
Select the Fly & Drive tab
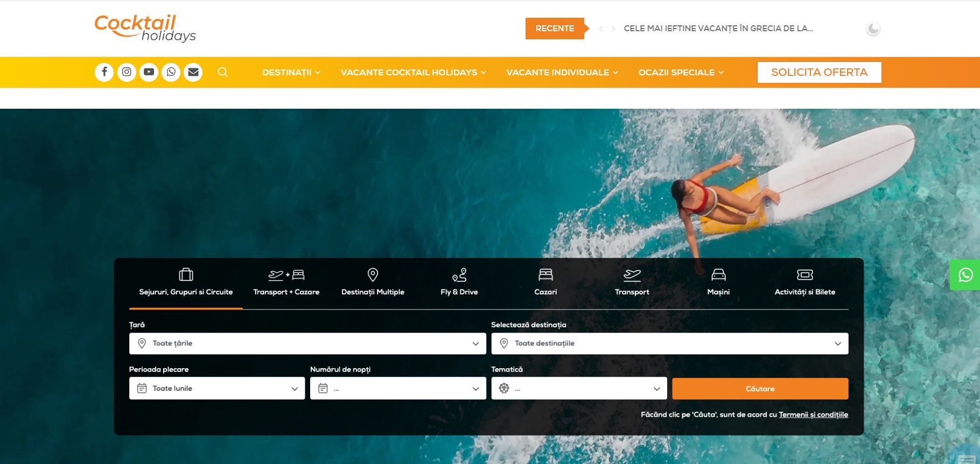point(459,283)
